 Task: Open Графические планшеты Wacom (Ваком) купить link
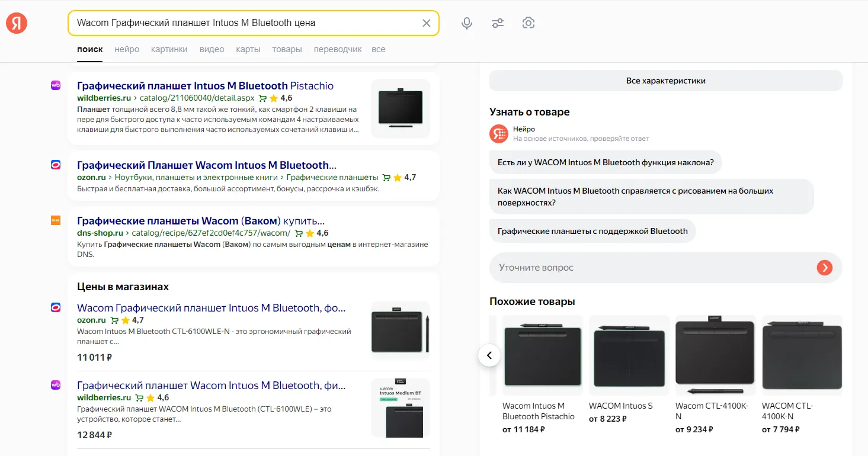tap(201, 220)
